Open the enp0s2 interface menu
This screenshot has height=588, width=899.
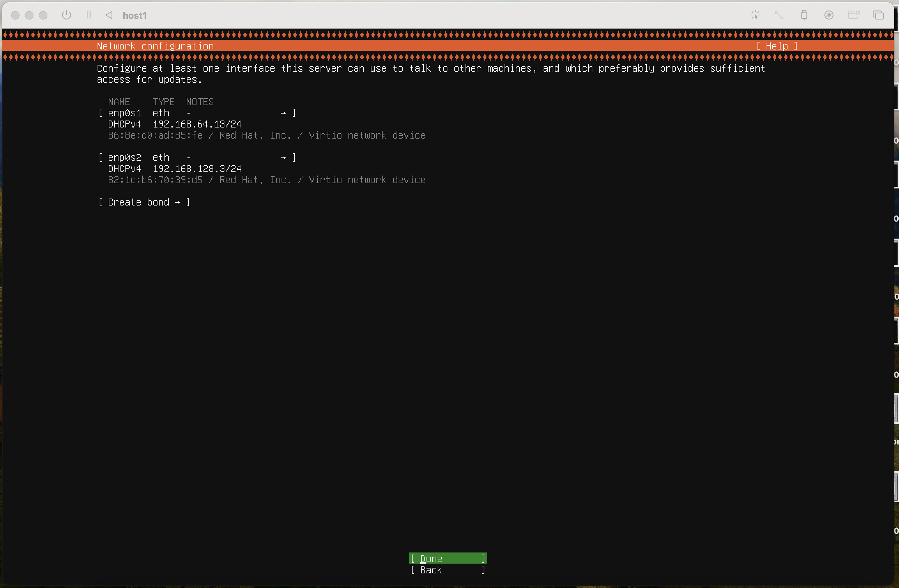(124, 157)
